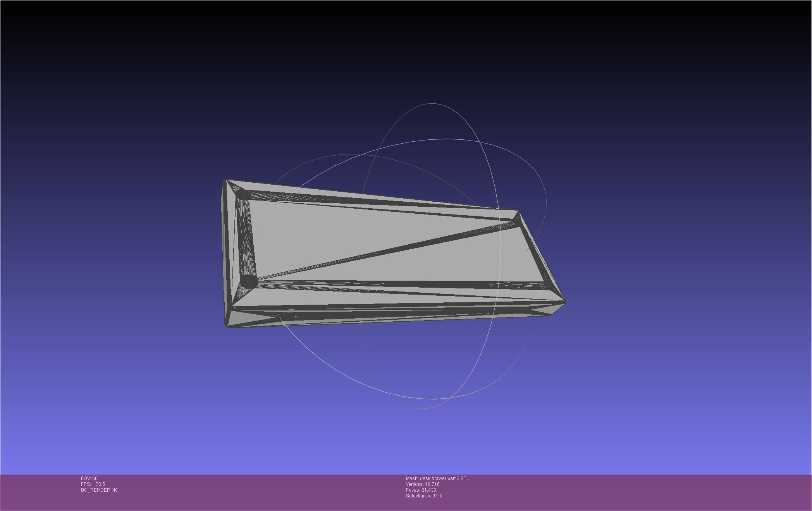Image resolution: width=812 pixels, height=511 pixels.
Task: Click the 'Vertices: 10,716' info text
Action: coord(423,484)
